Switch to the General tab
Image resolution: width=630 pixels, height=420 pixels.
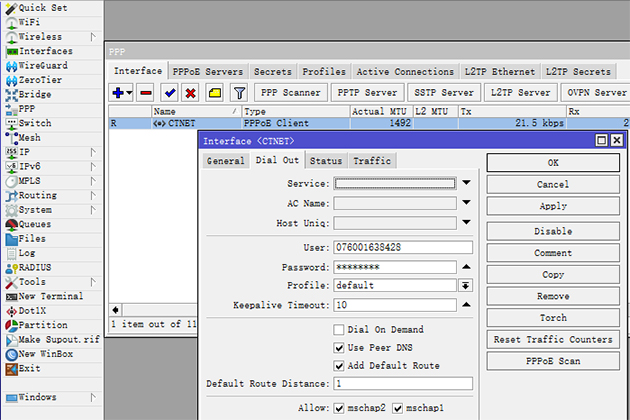point(225,161)
